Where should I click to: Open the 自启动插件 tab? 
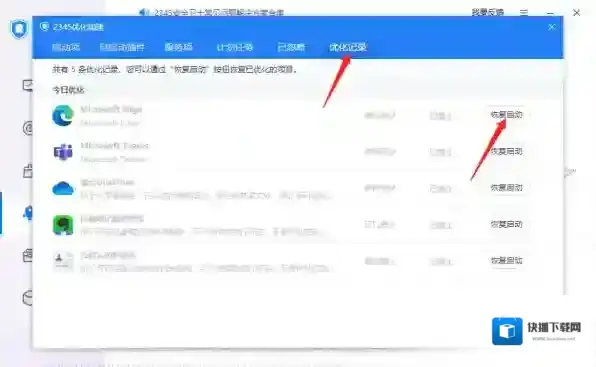[122, 47]
